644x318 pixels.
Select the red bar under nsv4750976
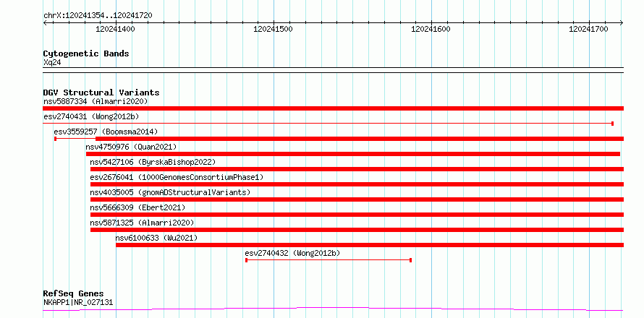353,154
